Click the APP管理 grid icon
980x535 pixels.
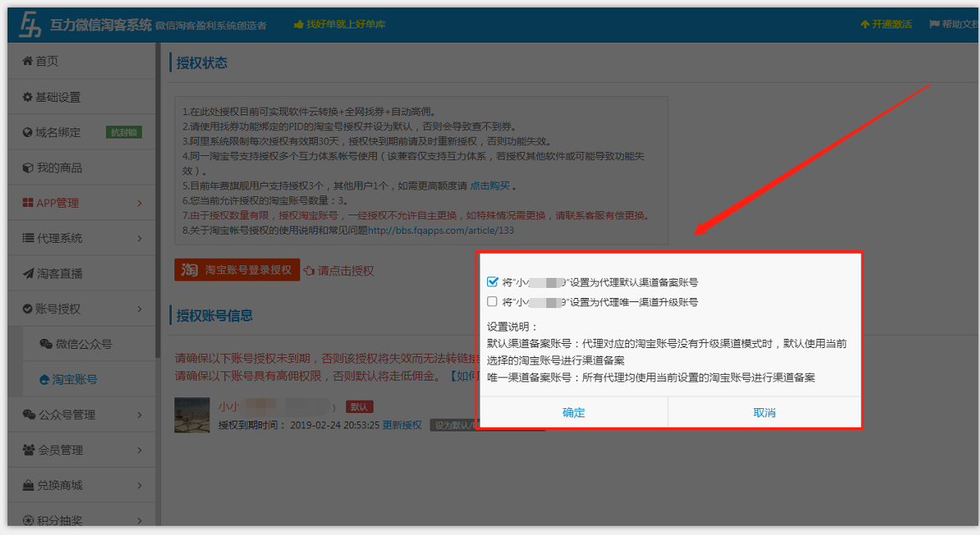[28, 203]
